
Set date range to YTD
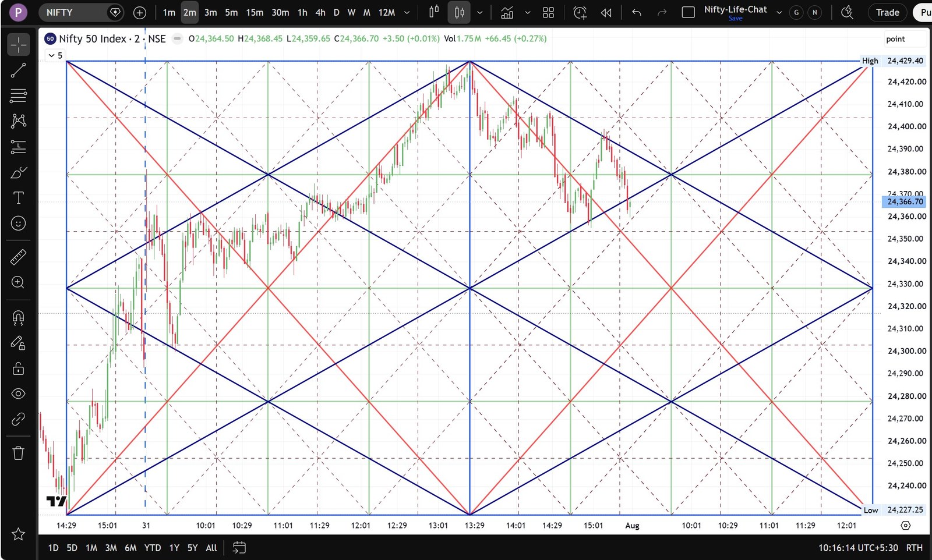coord(153,548)
